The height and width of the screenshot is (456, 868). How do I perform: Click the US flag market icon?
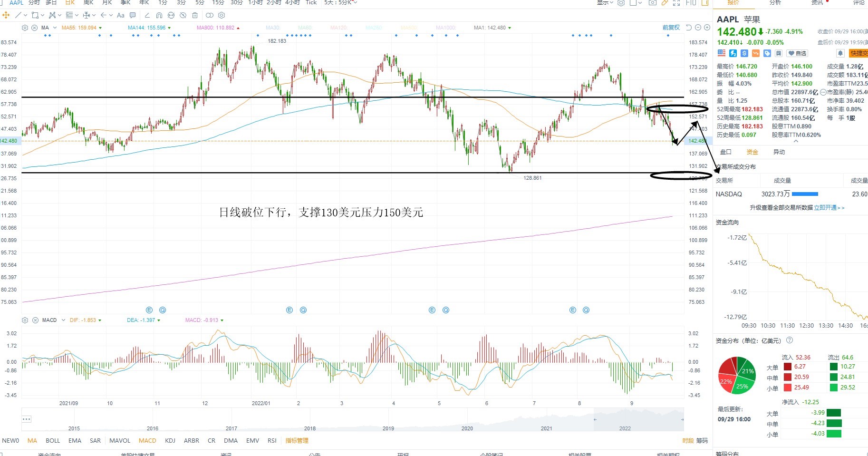(722, 53)
